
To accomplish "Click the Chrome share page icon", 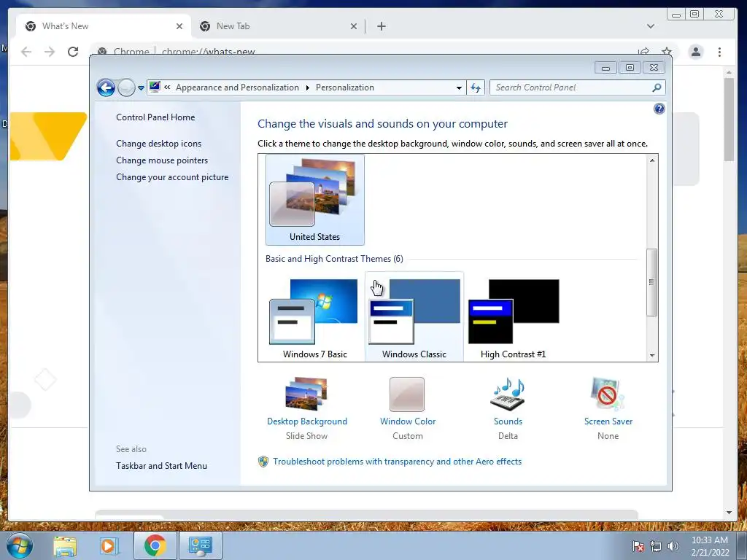I will 643,52.
